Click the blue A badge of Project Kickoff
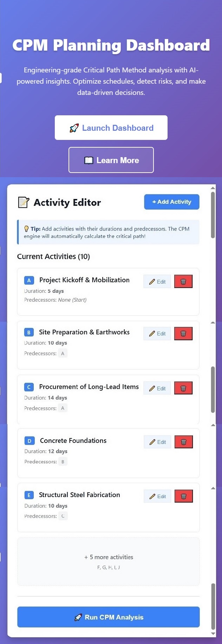Viewport: 222px width, 644px height. point(29,280)
